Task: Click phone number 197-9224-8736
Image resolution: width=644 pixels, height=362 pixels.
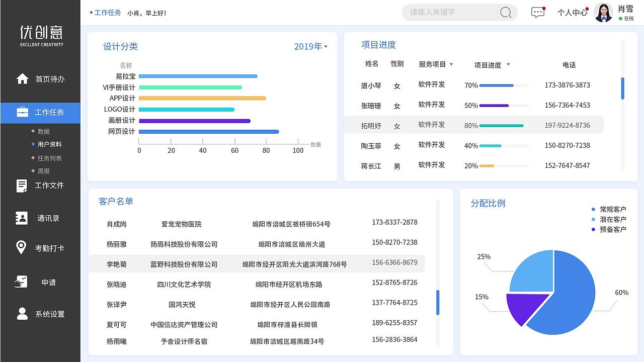Action: (568, 125)
